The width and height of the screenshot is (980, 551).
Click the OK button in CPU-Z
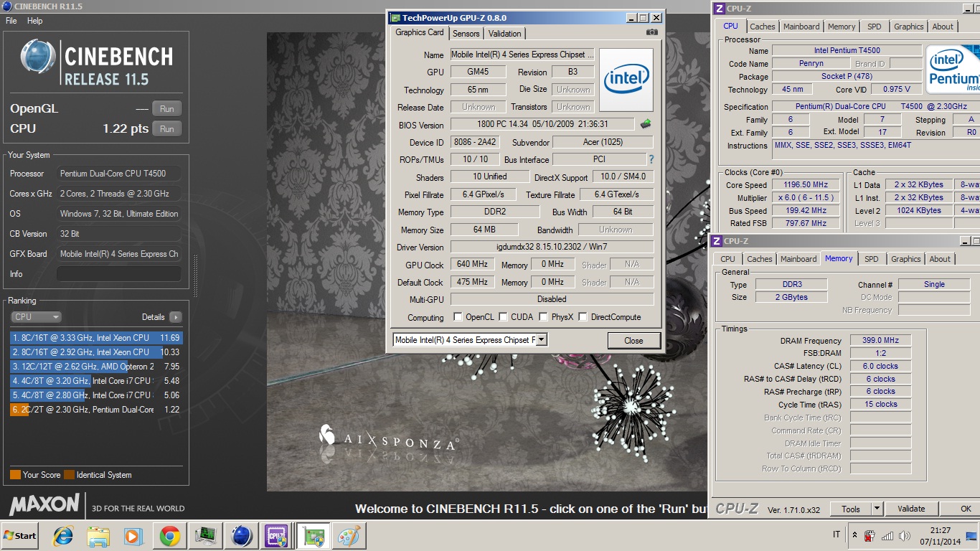[966, 509]
